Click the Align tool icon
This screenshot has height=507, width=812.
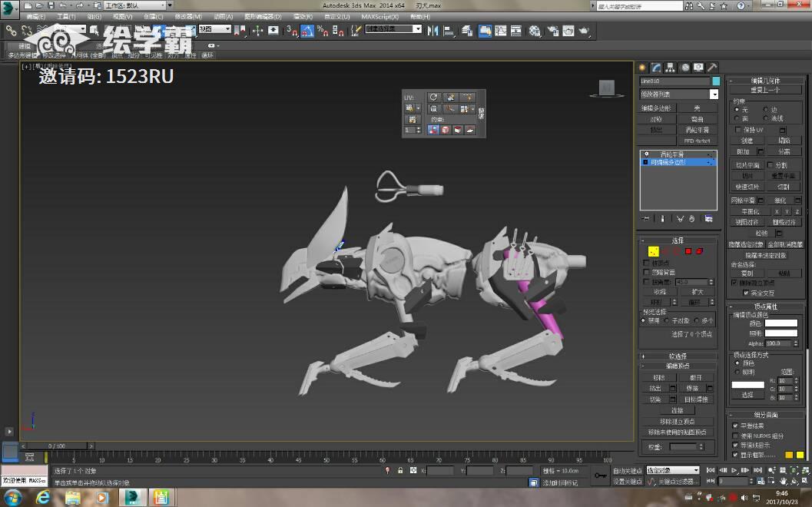click(449, 31)
